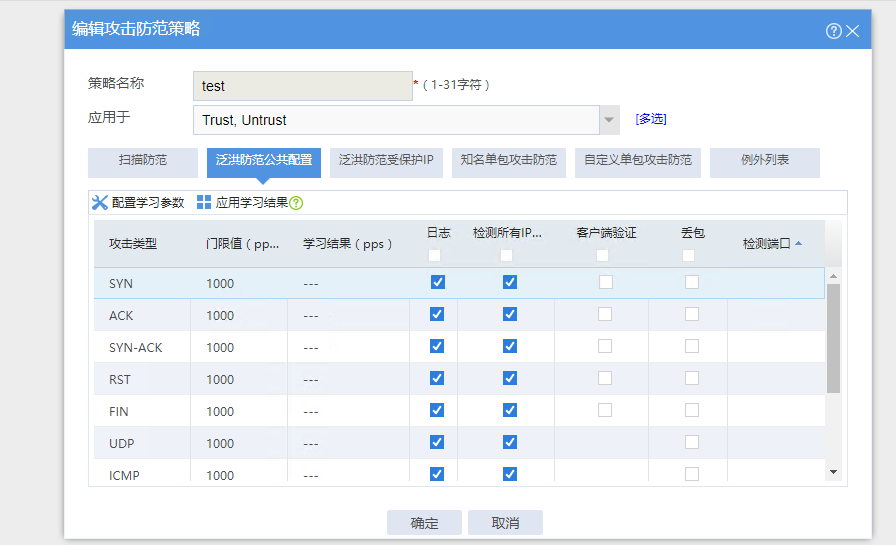Click the [多选] multi-select link
Image resolution: width=896 pixels, height=545 pixels.
pyautogui.click(x=650, y=119)
